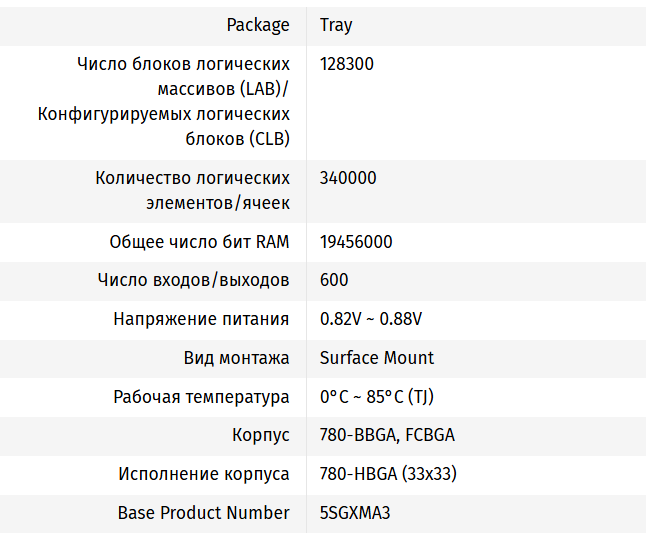Select the voltage value 0.82V ~ 0.88V
This screenshot has width=646, height=538.
(371, 319)
